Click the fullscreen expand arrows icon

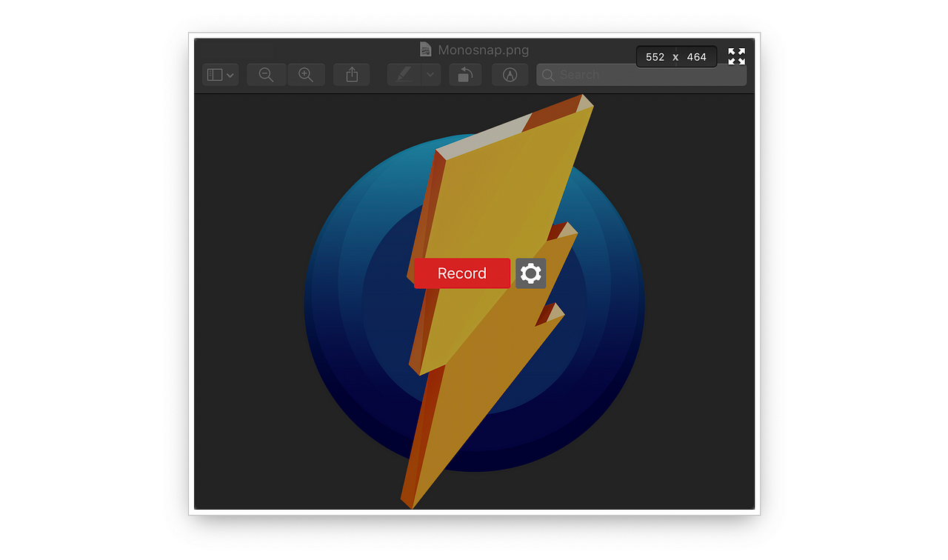tap(736, 56)
